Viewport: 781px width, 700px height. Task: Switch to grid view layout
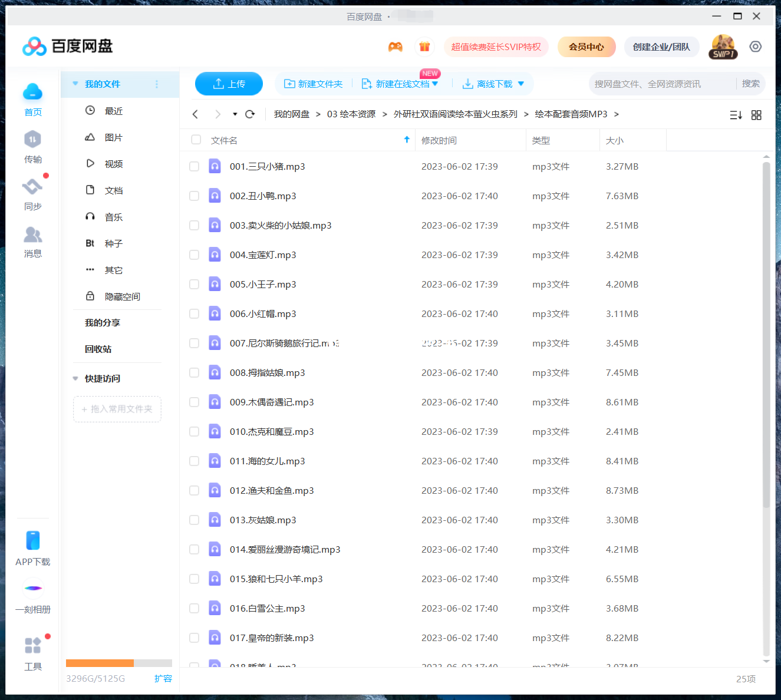tap(757, 114)
